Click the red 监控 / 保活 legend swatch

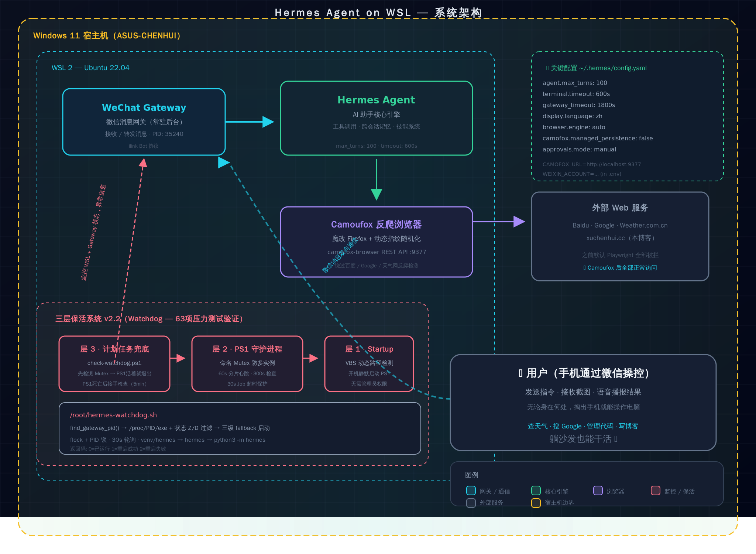pyautogui.click(x=656, y=490)
